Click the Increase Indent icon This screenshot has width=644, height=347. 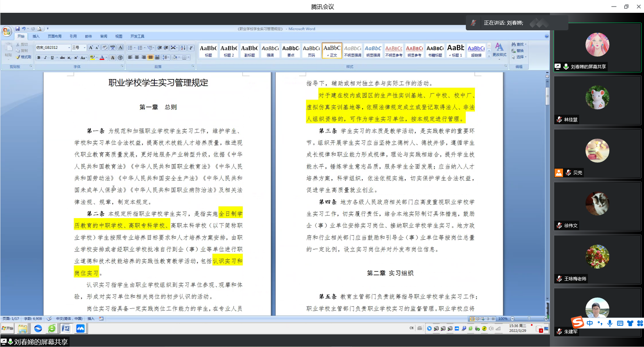166,48
